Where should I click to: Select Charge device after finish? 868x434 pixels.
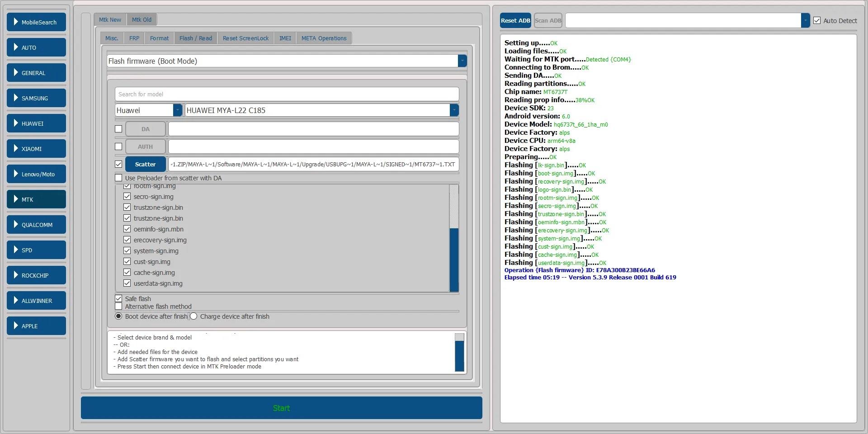pyautogui.click(x=193, y=316)
